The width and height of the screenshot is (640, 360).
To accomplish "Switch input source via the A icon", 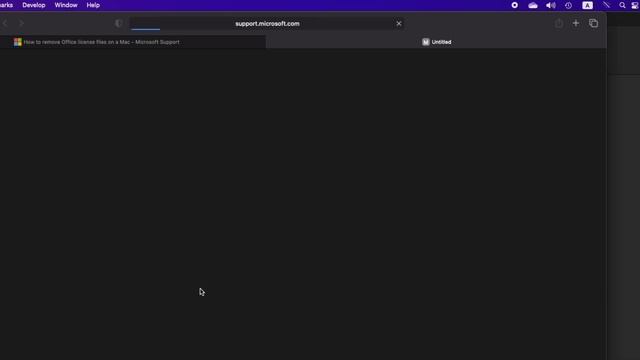I will coord(587,5).
